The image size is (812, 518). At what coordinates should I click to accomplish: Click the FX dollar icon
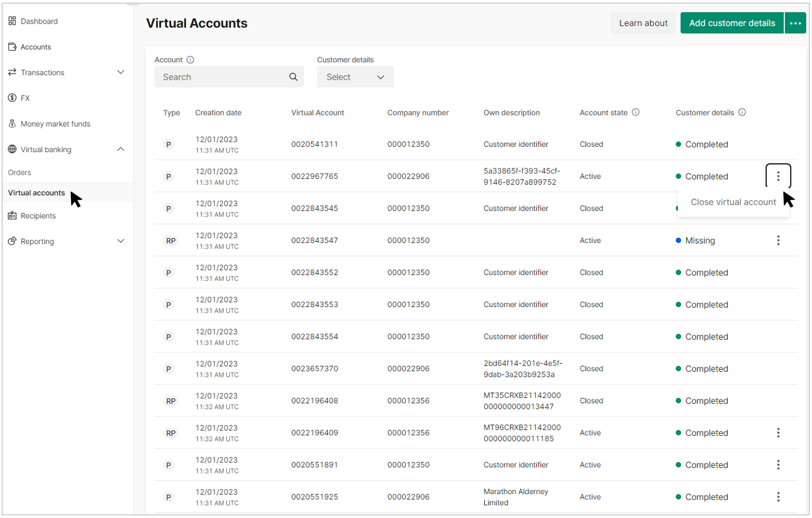tap(12, 98)
